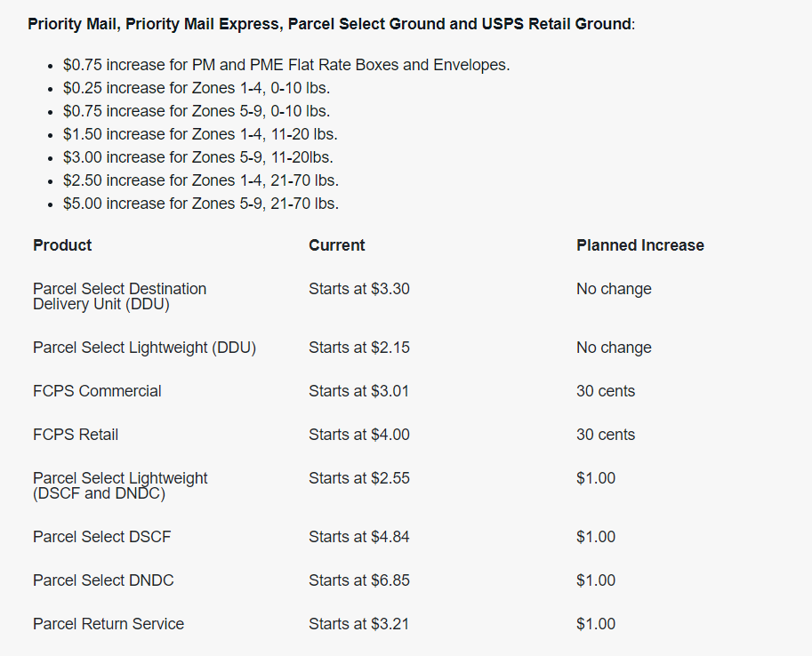Click the Flat Rate Boxes and Envelopes bullet
The height and width of the screenshot is (656, 812).
click(x=285, y=65)
